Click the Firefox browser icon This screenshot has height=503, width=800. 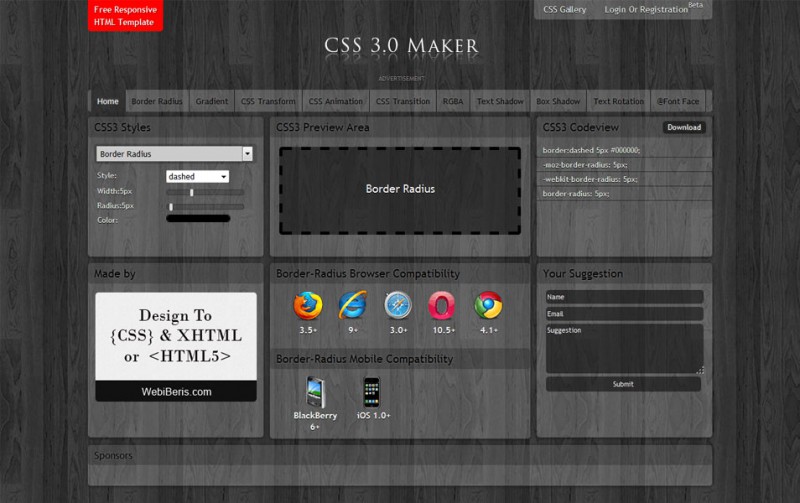(x=307, y=305)
